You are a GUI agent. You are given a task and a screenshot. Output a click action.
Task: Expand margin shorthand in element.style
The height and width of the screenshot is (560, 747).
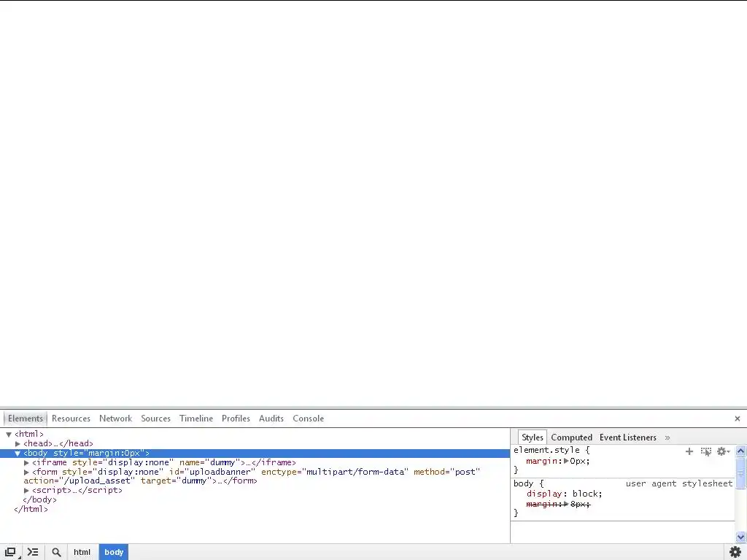566,461
